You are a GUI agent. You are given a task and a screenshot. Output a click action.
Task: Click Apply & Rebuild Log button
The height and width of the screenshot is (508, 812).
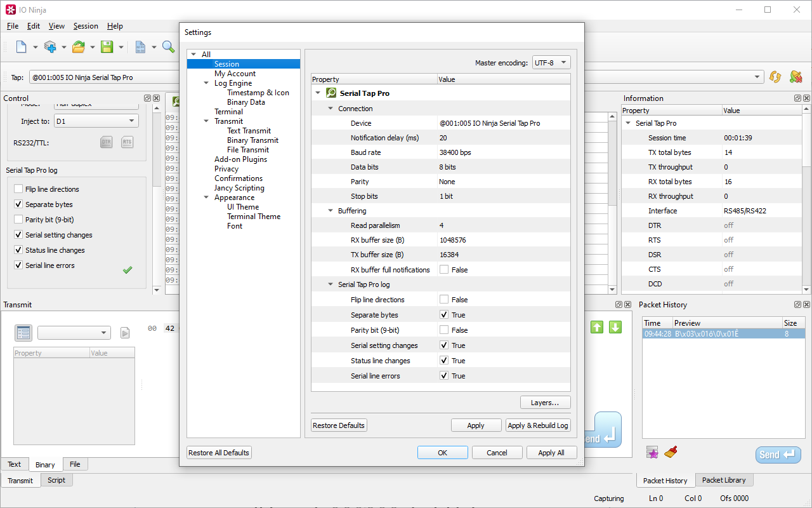tap(538, 425)
